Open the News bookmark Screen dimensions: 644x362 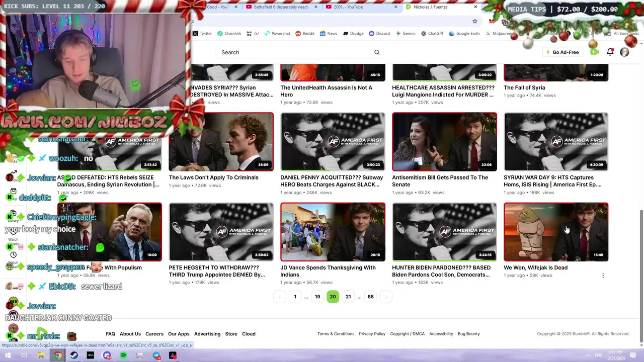point(328,34)
